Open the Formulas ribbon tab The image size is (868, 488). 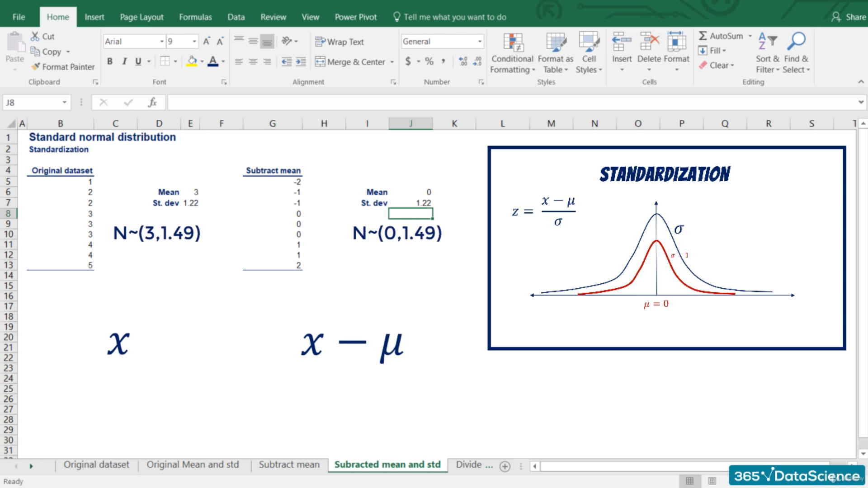pos(195,17)
